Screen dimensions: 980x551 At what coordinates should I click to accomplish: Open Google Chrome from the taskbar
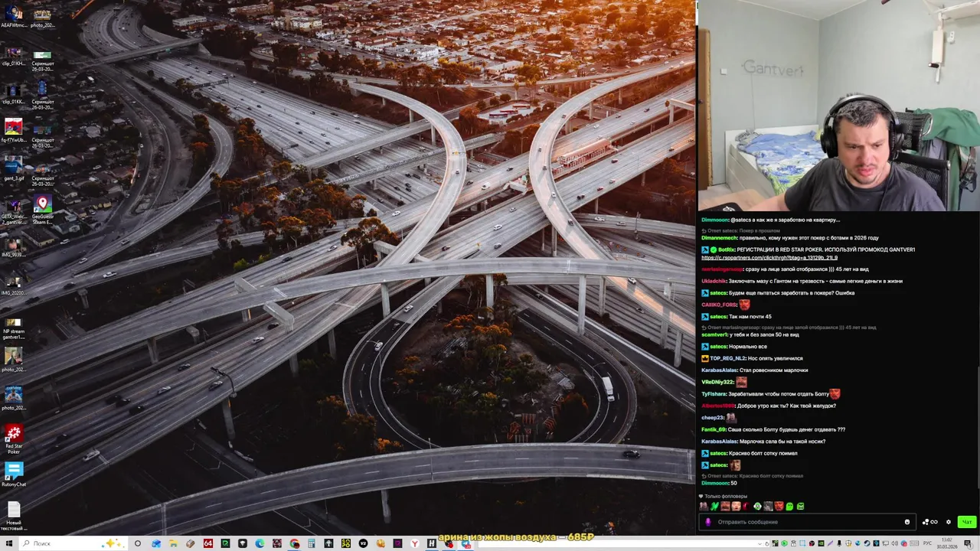pos(294,543)
